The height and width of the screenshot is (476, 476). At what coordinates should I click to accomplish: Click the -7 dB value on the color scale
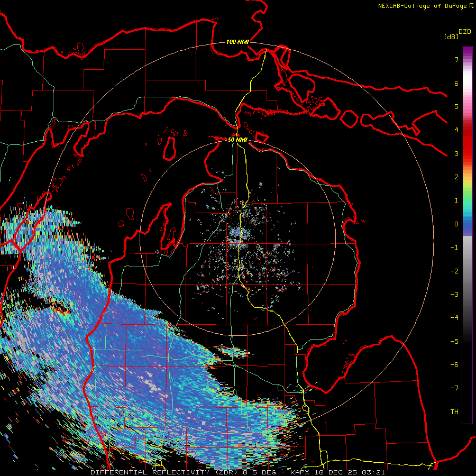[x=454, y=388]
